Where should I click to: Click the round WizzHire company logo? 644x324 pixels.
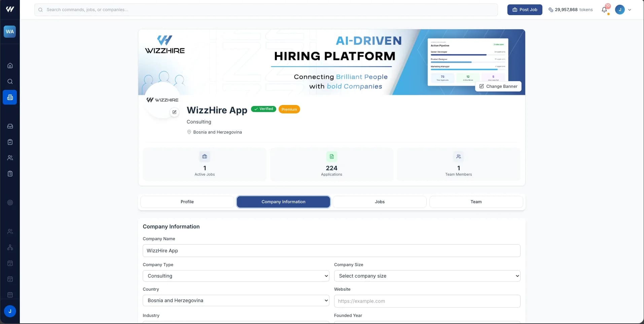point(163,100)
